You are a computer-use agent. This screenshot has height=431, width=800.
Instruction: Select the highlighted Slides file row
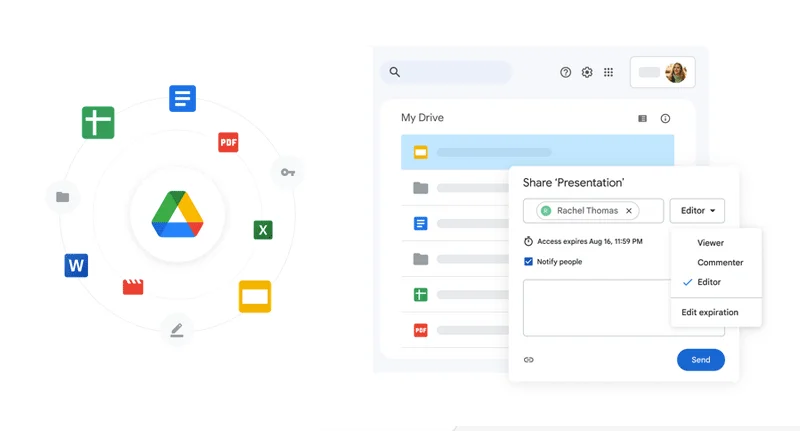[x=537, y=152]
